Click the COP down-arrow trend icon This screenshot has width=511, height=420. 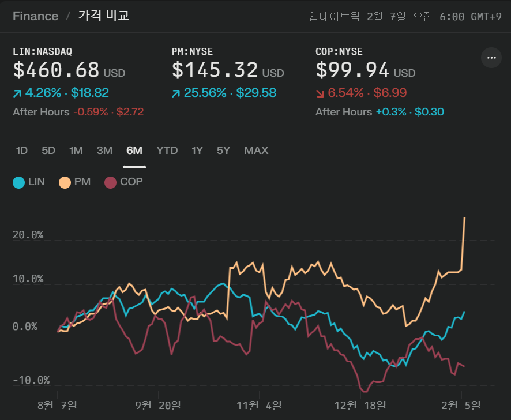pos(320,93)
